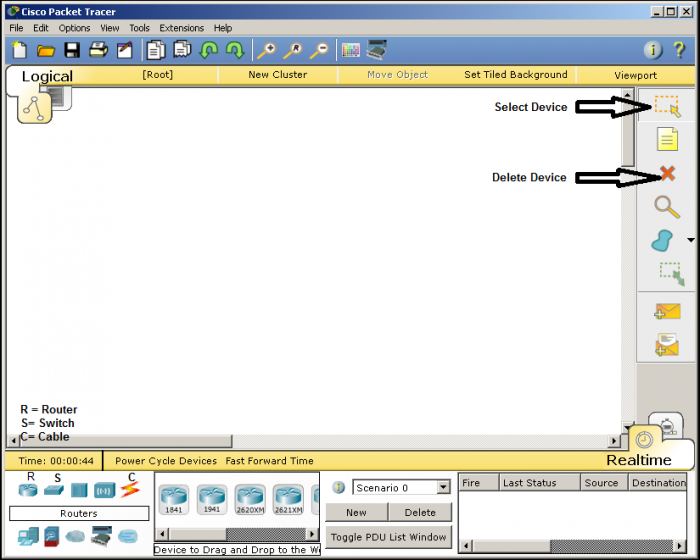Click the Zoom Reset magnifier icon

(293, 50)
